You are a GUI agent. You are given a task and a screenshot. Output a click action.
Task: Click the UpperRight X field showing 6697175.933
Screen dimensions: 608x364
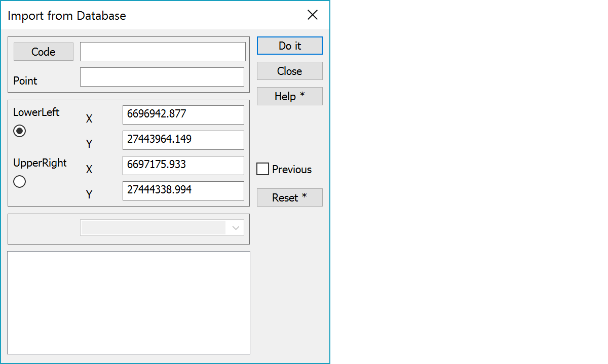point(183,166)
